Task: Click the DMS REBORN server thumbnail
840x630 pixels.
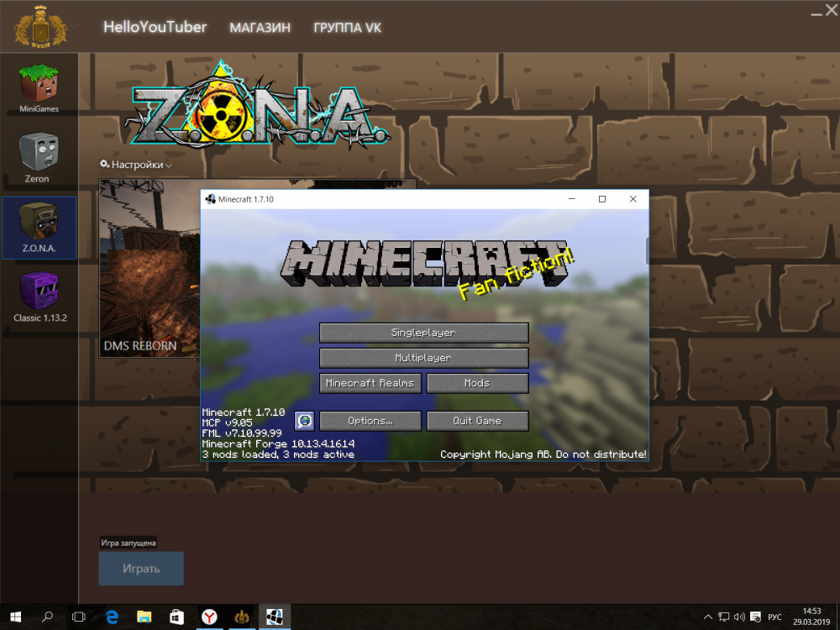Action: click(150, 267)
